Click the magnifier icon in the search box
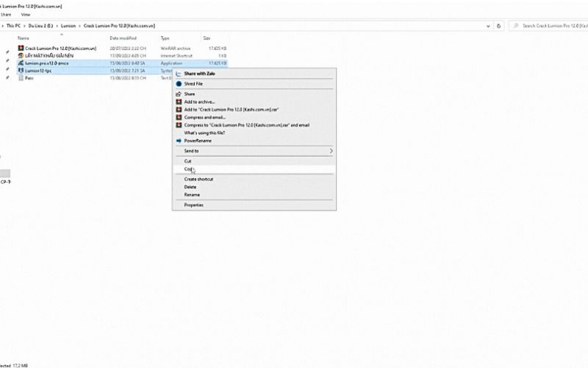 pos(516,26)
